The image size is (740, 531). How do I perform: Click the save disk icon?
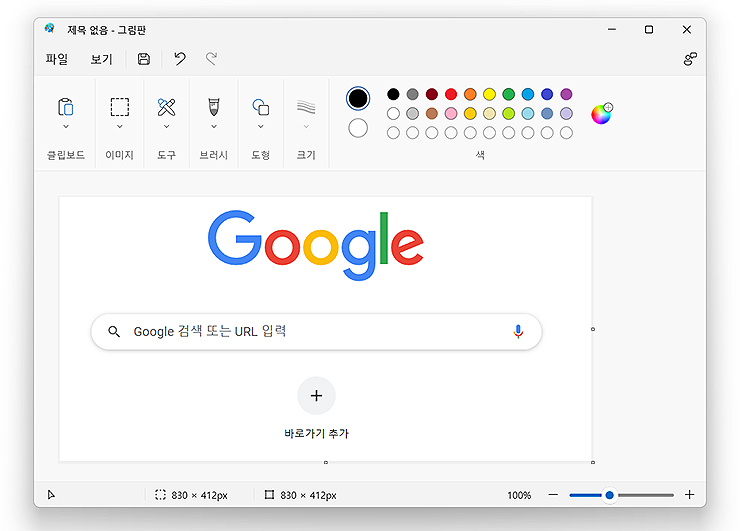coord(143,59)
